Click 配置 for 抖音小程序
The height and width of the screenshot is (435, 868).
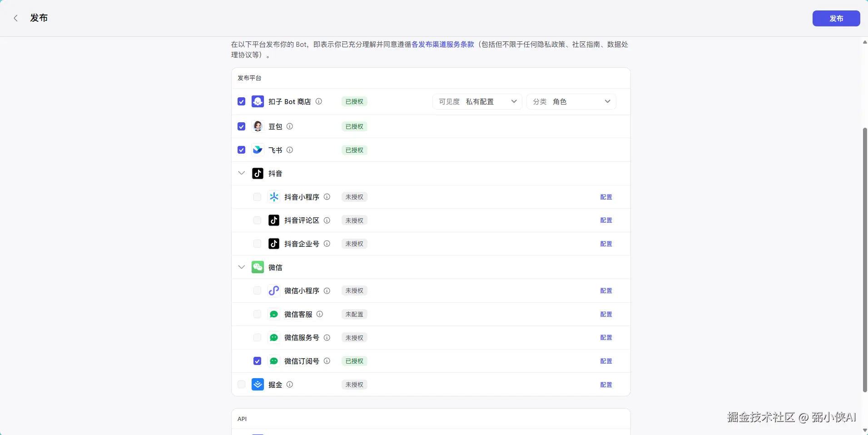(x=606, y=197)
